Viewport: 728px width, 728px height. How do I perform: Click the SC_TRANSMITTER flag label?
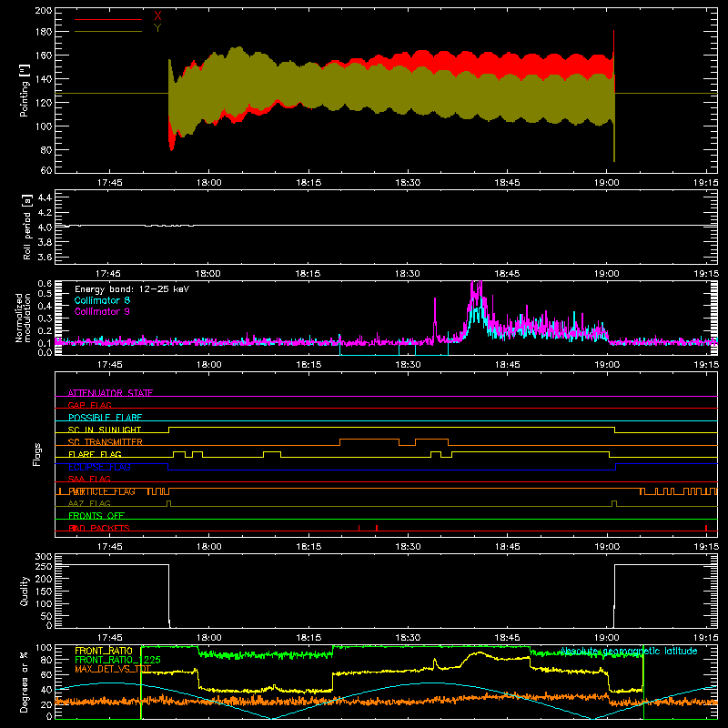[x=106, y=442]
